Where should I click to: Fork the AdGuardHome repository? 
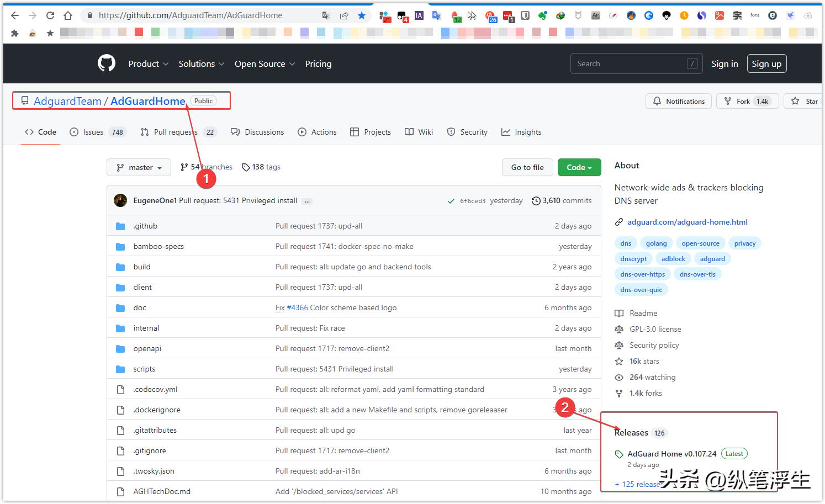pyautogui.click(x=748, y=101)
